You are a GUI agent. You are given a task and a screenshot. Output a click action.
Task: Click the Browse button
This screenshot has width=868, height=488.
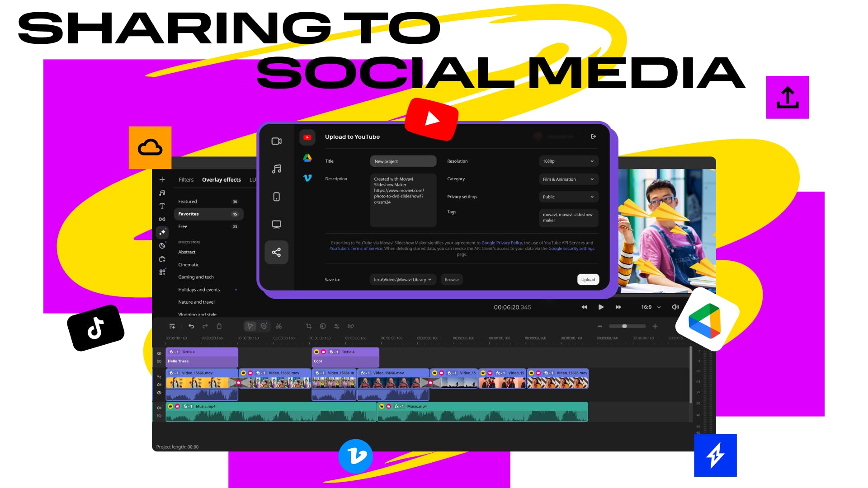coord(452,280)
